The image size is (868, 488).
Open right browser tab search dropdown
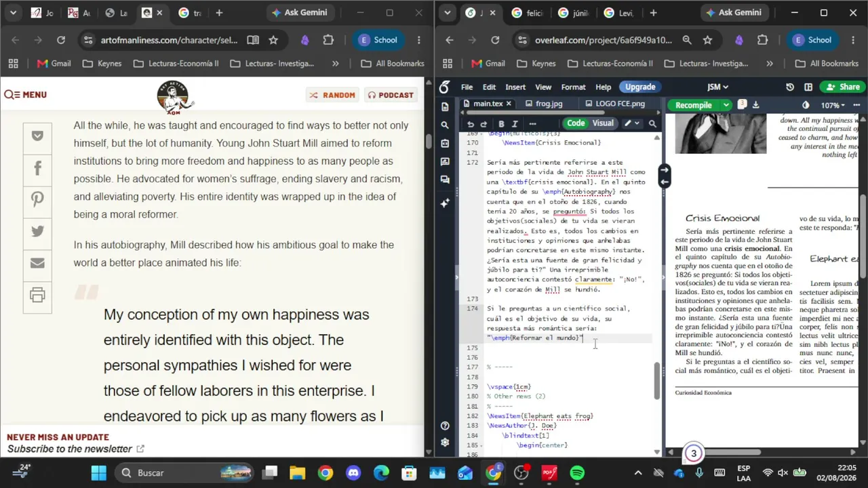coord(447,13)
